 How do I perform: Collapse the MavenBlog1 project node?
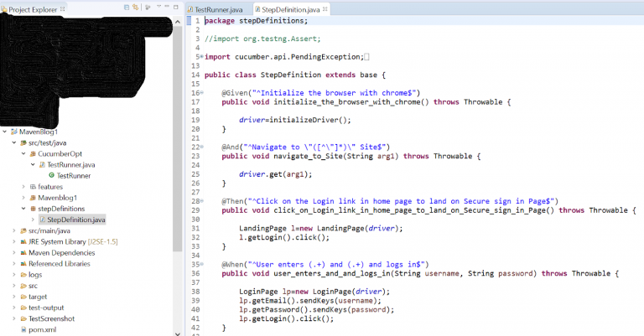[4, 132]
